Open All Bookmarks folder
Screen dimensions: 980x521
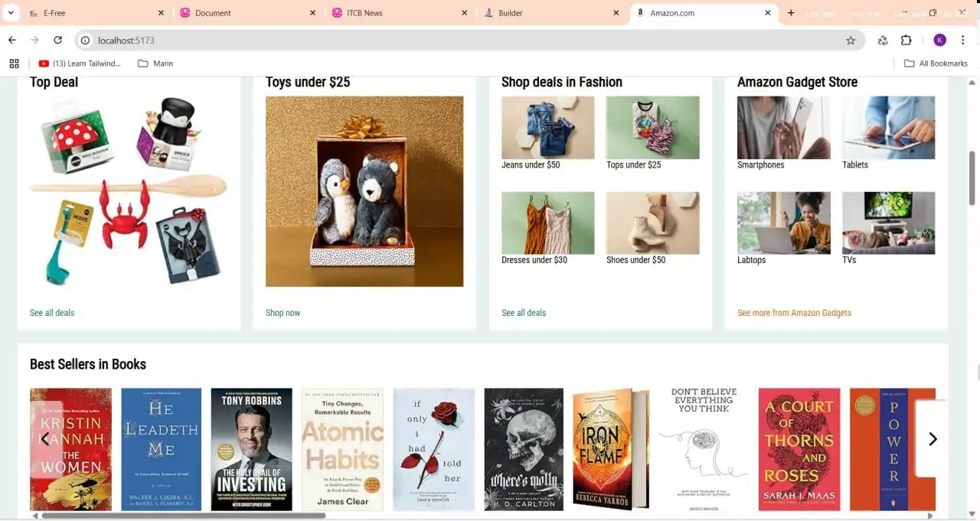(936, 63)
